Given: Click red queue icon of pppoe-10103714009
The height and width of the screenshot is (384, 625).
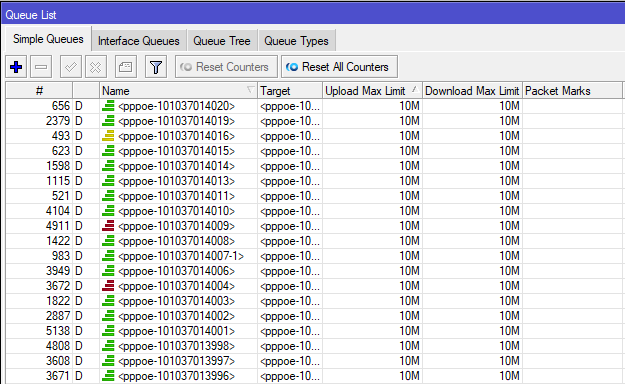Looking at the screenshot, I should click(108, 226).
